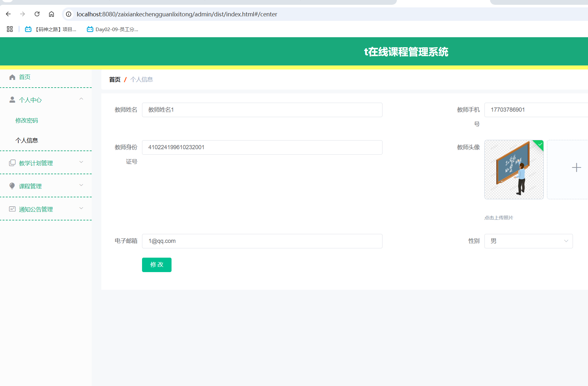Click the address bar URL
This screenshot has width=588, height=386.
click(x=177, y=14)
